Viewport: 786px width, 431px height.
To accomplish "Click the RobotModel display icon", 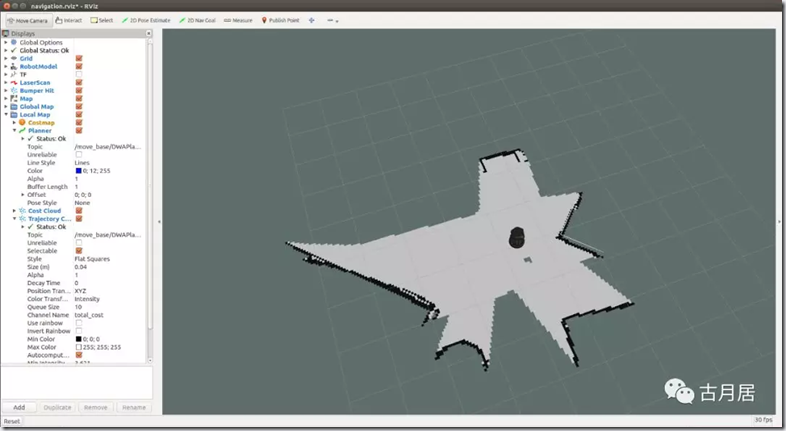I will (x=14, y=66).
